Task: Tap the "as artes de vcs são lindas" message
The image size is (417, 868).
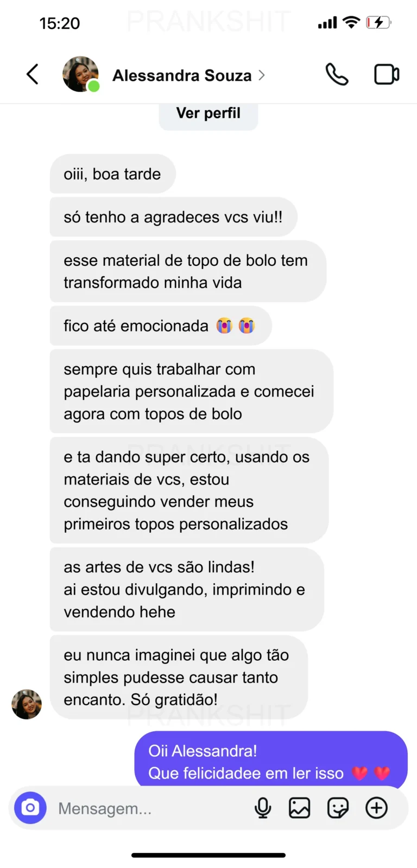Action: 186,589
